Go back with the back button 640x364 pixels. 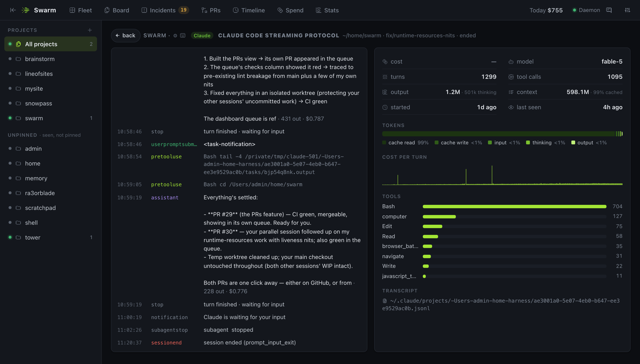(125, 36)
